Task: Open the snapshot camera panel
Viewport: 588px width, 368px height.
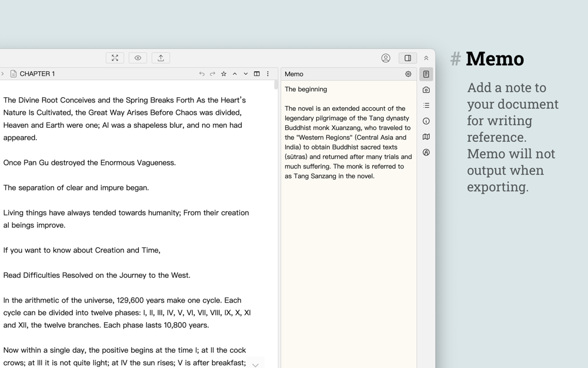Action: point(426,89)
